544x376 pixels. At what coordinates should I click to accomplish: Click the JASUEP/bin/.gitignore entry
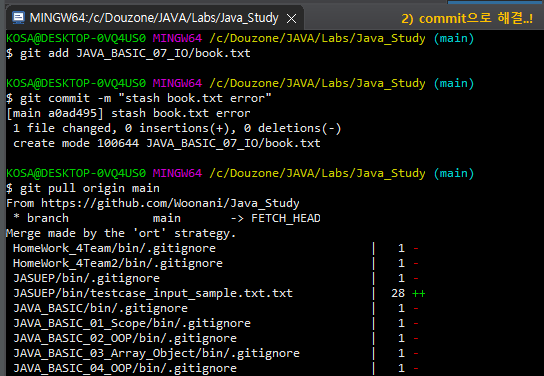[x=86, y=278]
